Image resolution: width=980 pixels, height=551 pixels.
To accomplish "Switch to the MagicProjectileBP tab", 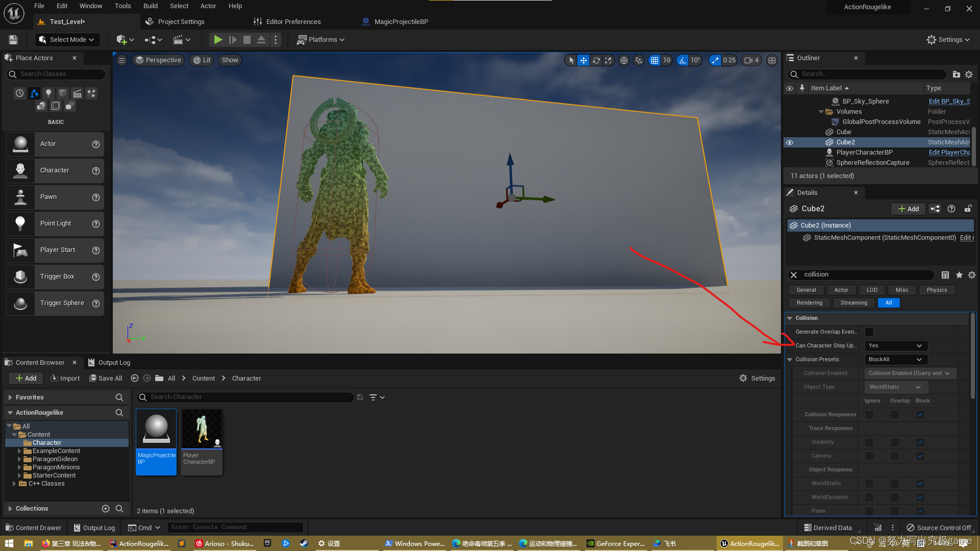I will tap(395, 22).
